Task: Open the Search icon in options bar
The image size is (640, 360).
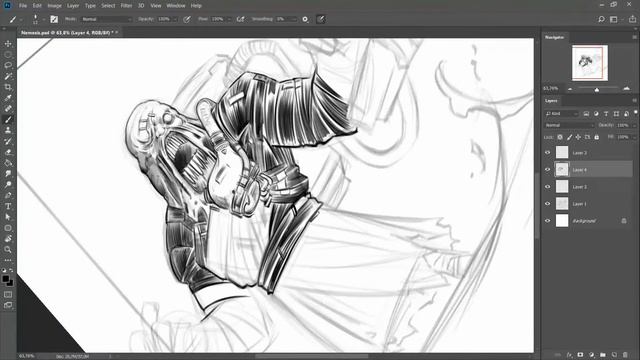Action: pos(601,19)
